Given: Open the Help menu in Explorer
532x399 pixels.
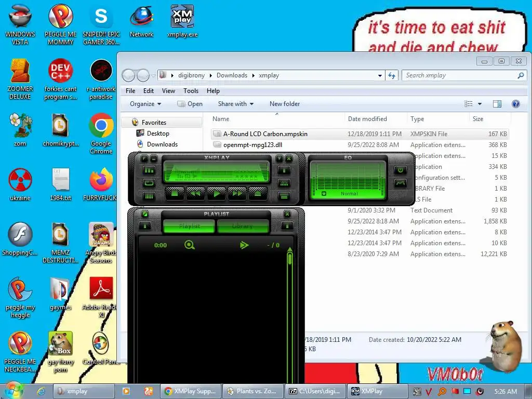Looking at the screenshot, I should pyautogui.click(x=213, y=91).
